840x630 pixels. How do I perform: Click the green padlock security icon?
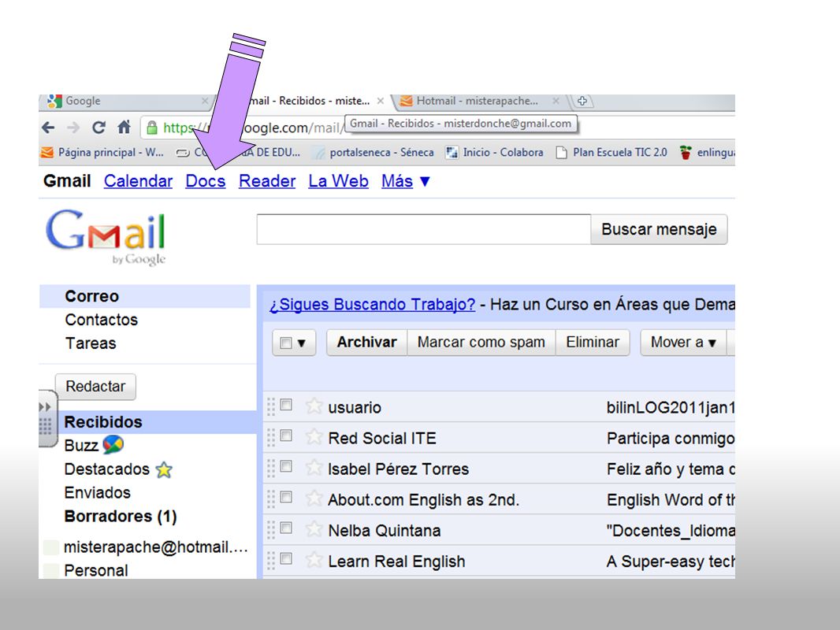click(x=152, y=128)
